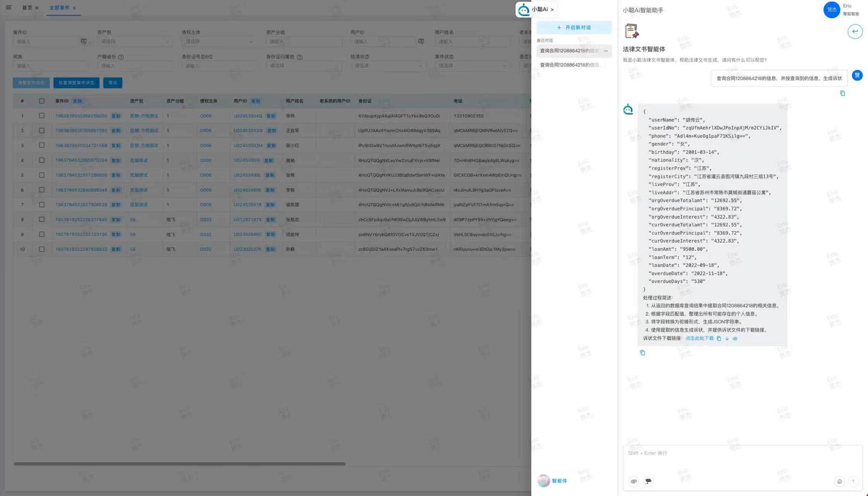Screen dimensions: 868x496
Task: Copy the whole AI response via bottom copy icon
Action: pos(643,353)
